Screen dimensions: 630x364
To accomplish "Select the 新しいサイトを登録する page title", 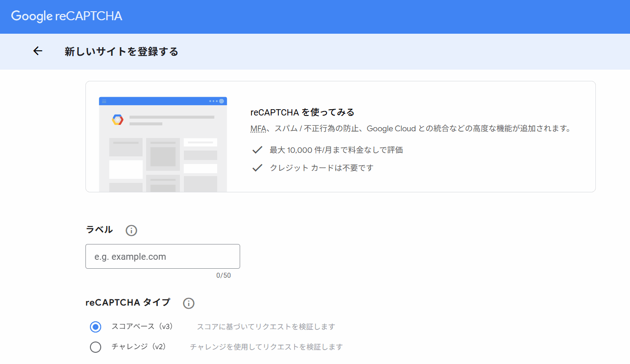I will point(121,52).
